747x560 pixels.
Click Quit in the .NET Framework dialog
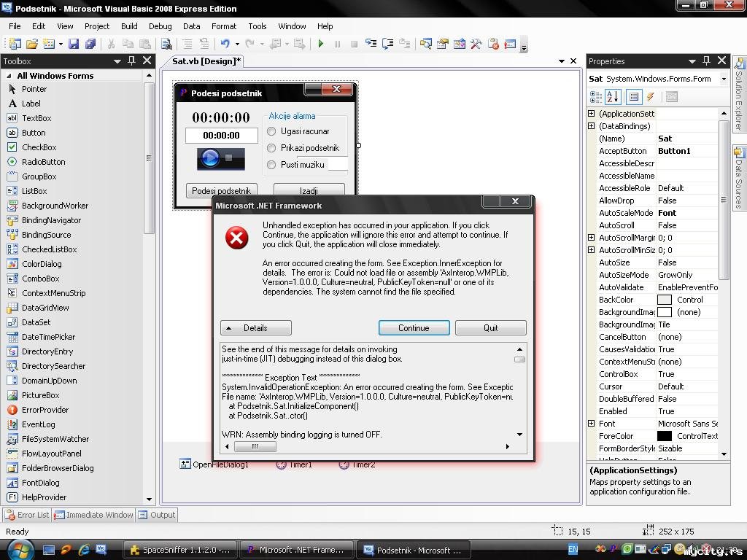coord(491,327)
